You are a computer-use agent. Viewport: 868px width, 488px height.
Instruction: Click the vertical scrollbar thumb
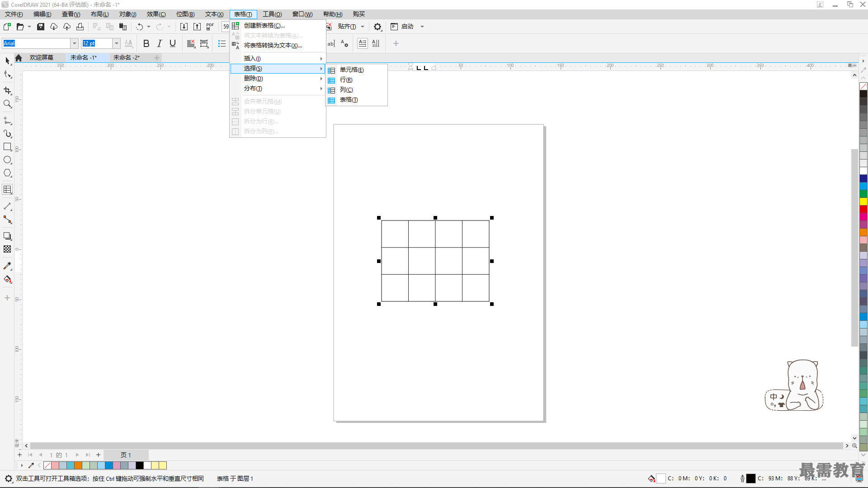coord(854,247)
